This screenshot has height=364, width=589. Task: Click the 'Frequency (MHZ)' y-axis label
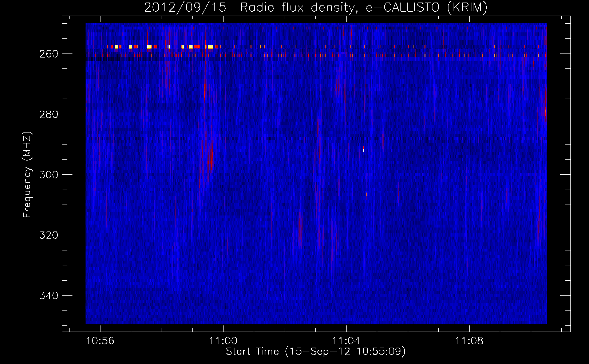[27, 174]
